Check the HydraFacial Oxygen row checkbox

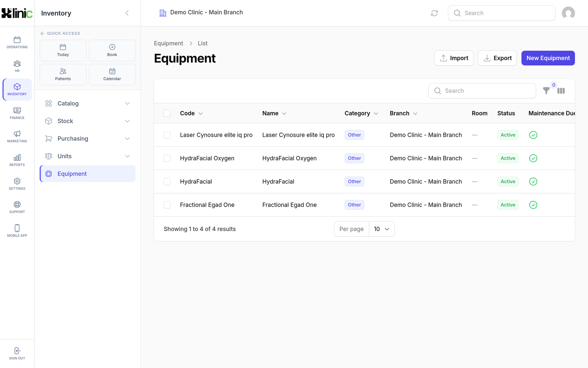pos(167,158)
